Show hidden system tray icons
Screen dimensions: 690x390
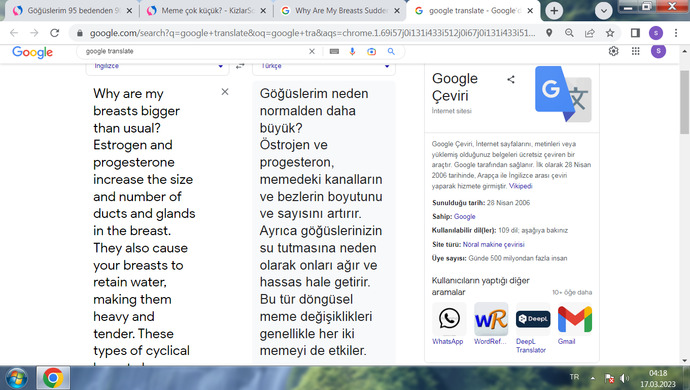[593, 378]
